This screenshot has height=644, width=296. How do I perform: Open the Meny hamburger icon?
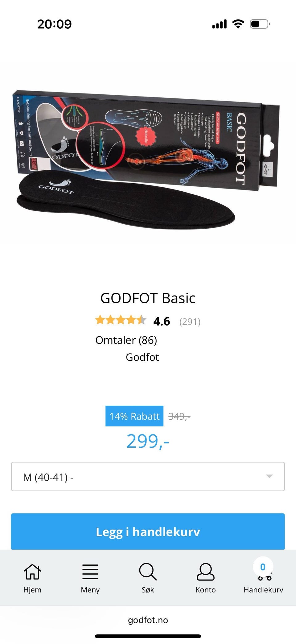pyautogui.click(x=90, y=571)
